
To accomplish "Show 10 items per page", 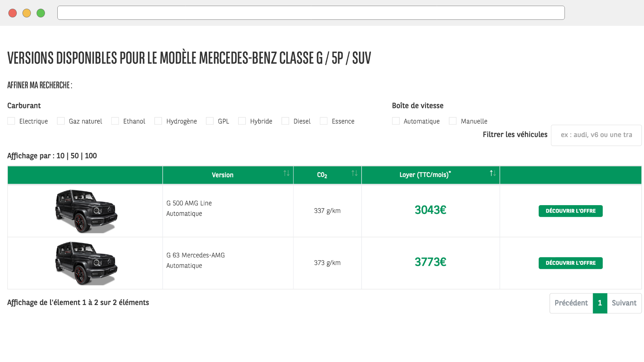I will point(60,156).
